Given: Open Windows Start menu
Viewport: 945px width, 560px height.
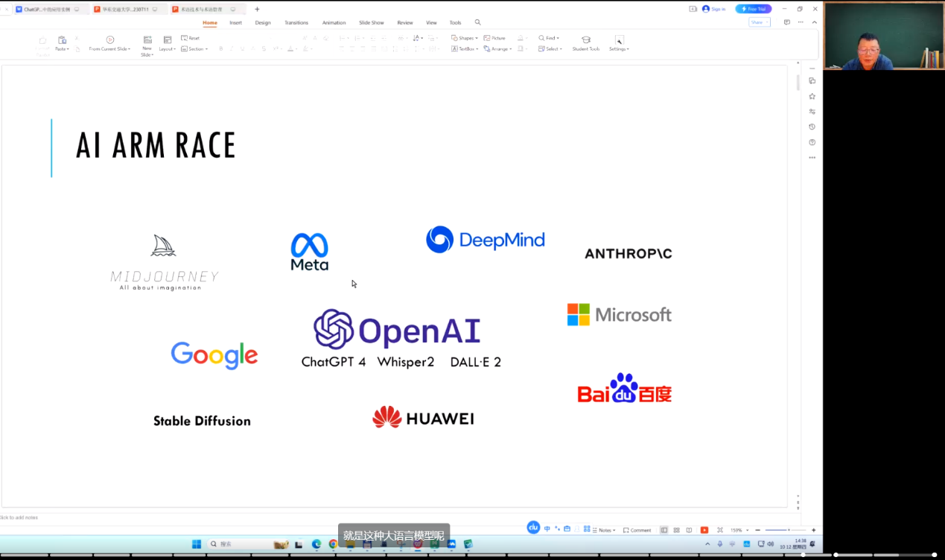Looking at the screenshot, I should point(197,544).
